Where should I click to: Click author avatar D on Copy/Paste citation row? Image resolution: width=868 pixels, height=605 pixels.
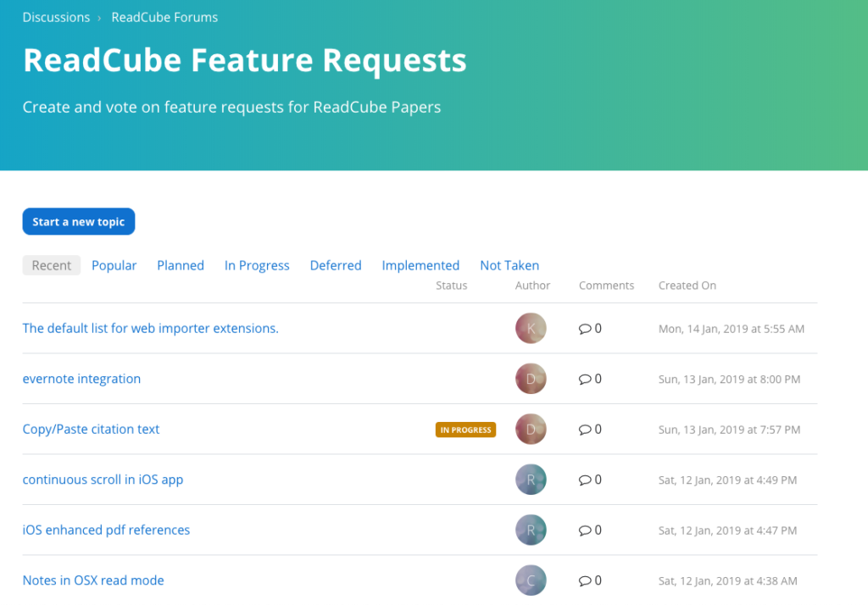[531, 429]
